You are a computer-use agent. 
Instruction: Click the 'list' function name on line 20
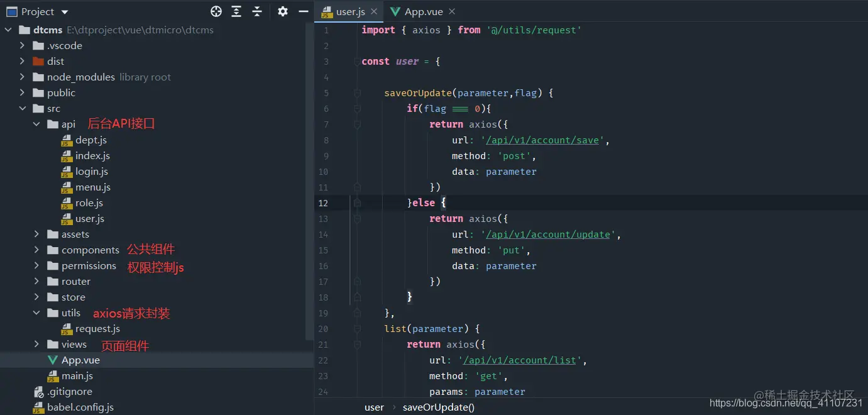click(x=395, y=328)
